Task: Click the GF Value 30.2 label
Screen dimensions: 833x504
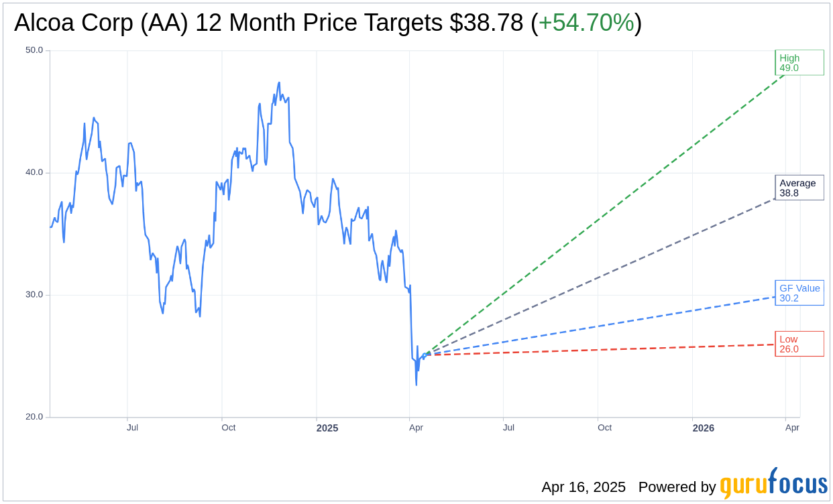Action: tap(799, 293)
